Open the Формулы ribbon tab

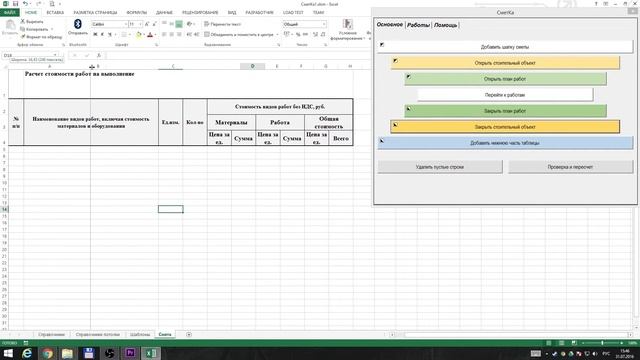(x=136, y=12)
